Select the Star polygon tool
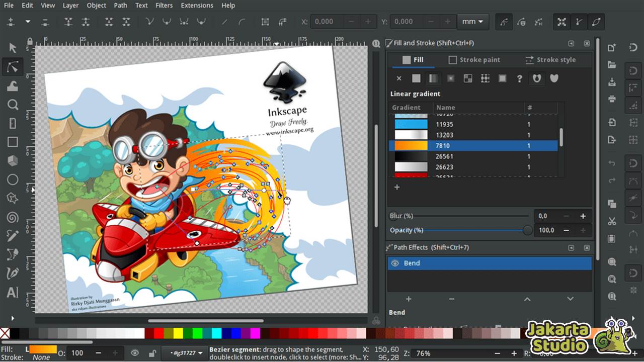This screenshot has width=644, height=362. pos(13,198)
